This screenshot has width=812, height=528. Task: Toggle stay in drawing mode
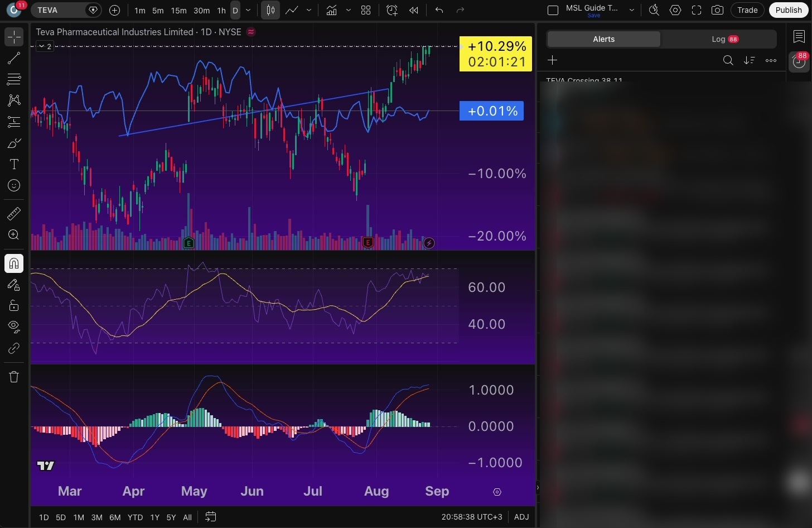pos(14,285)
